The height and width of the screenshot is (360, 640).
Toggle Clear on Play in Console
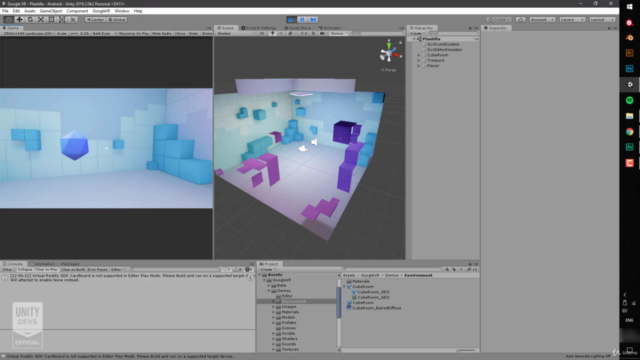point(46,269)
